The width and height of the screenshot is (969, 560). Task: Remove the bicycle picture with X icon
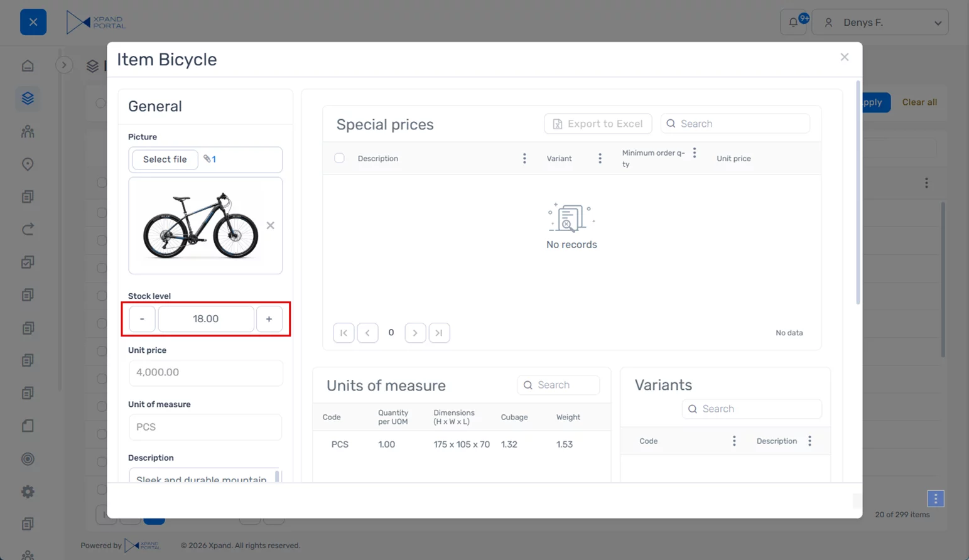click(x=270, y=225)
